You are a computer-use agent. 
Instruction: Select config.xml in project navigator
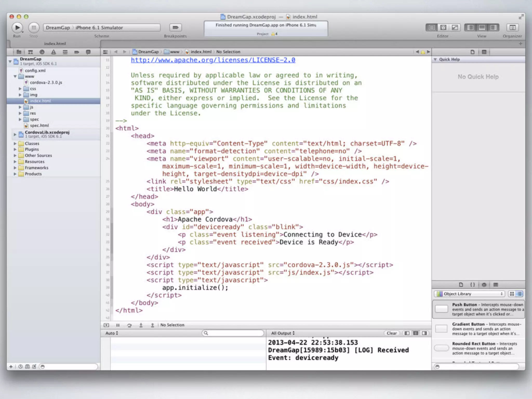pos(35,70)
